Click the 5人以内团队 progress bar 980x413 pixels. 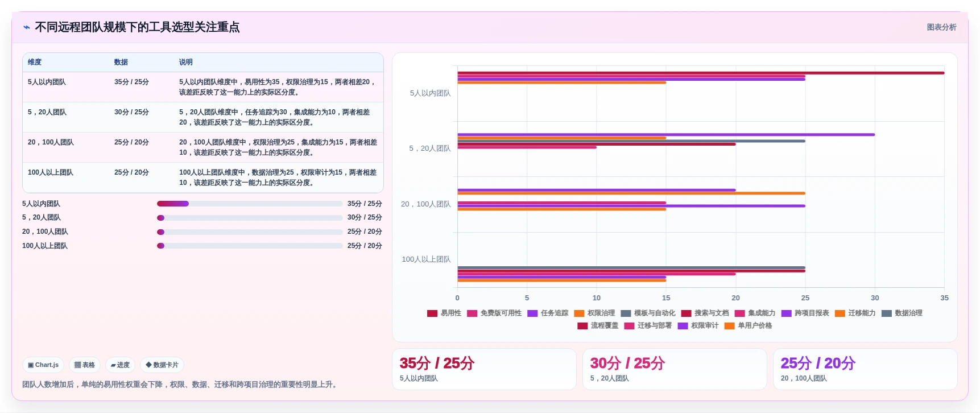pyautogui.click(x=250, y=204)
